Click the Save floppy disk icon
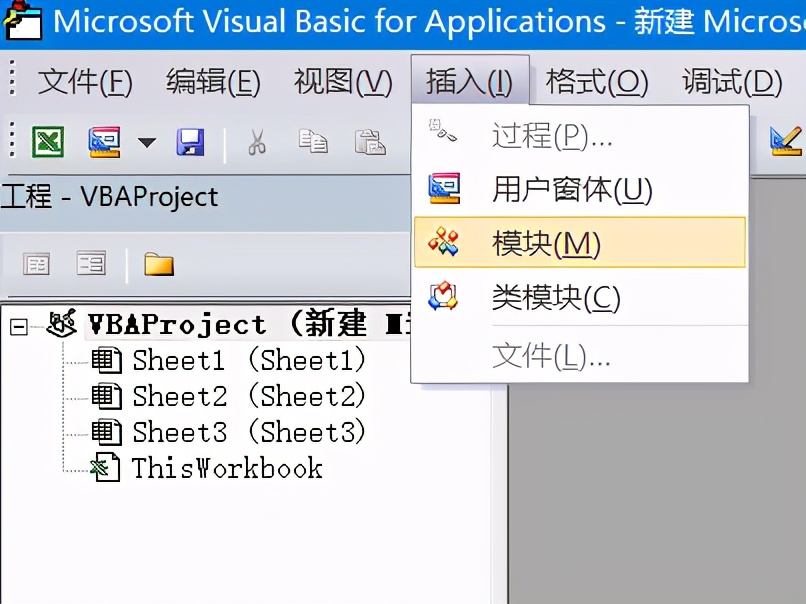806x604 pixels. (191, 142)
